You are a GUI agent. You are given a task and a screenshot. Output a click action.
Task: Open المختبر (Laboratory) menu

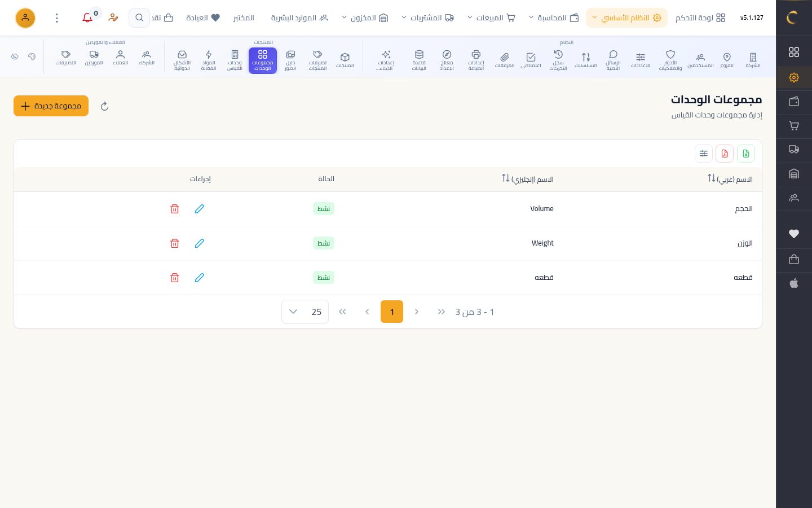(244, 17)
